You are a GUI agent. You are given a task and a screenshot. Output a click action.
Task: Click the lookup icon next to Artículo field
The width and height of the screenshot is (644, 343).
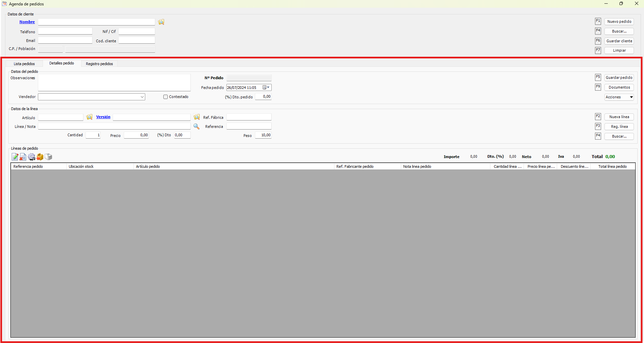pyautogui.click(x=89, y=117)
